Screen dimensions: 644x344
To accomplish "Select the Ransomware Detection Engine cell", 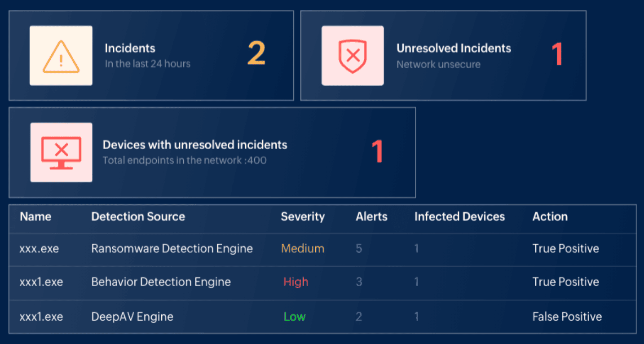I will click(172, 248).
